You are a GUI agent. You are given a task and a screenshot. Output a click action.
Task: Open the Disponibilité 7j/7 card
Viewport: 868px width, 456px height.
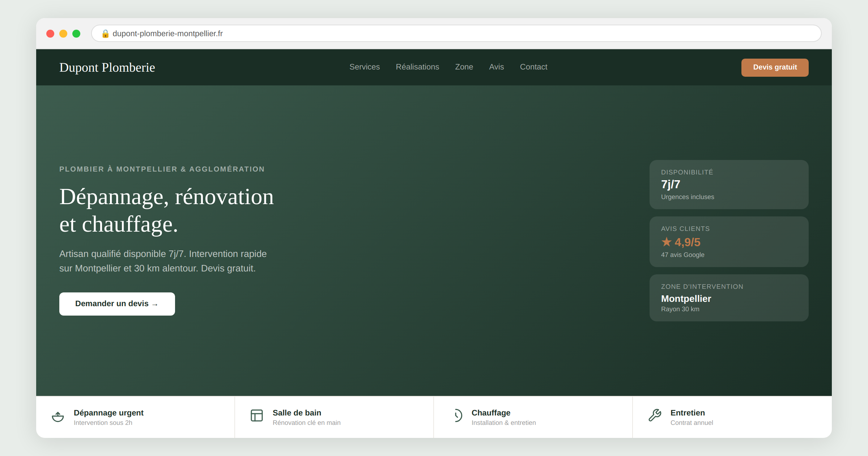tap(729, 185)
